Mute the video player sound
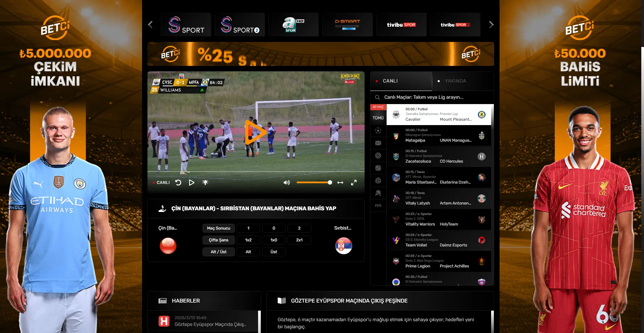644x333 pixels. point(287,182)
